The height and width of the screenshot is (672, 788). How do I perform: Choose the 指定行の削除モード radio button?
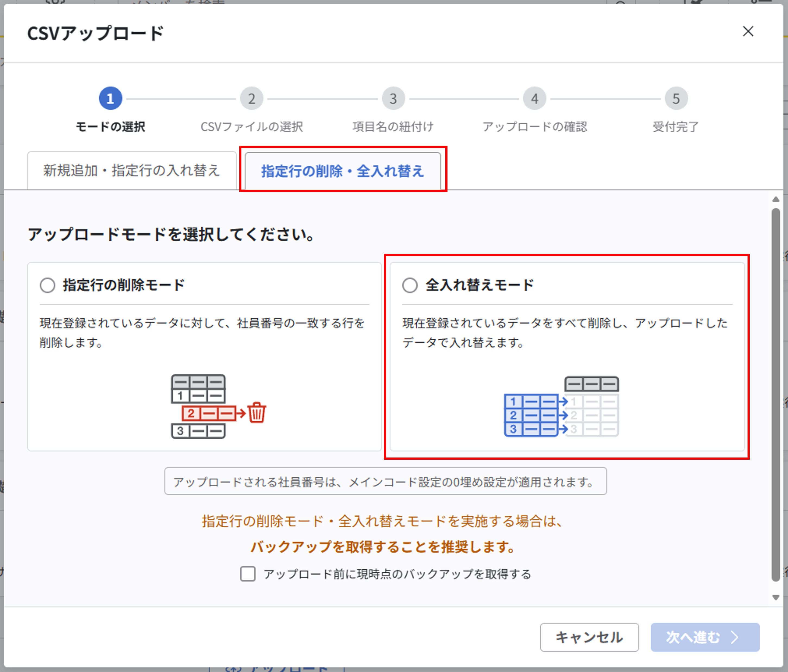tap(48, 285)
